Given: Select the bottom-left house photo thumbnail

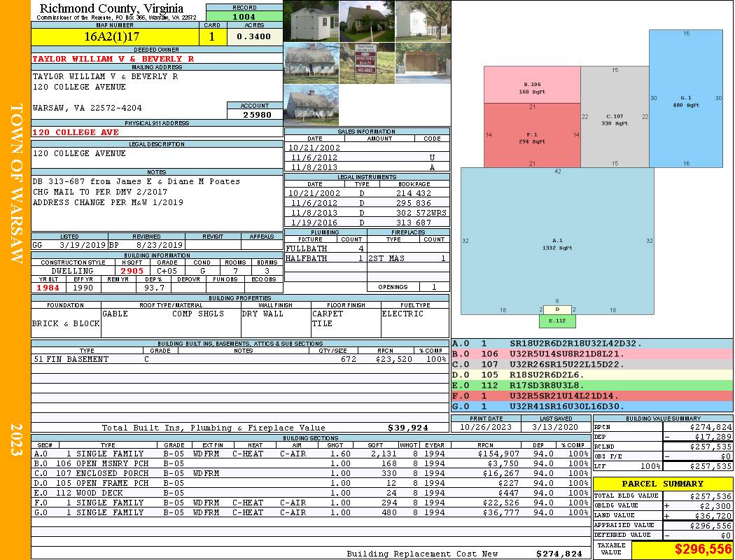Looking at the screenshot, I should pyautogui.click(x=311, y=105).
